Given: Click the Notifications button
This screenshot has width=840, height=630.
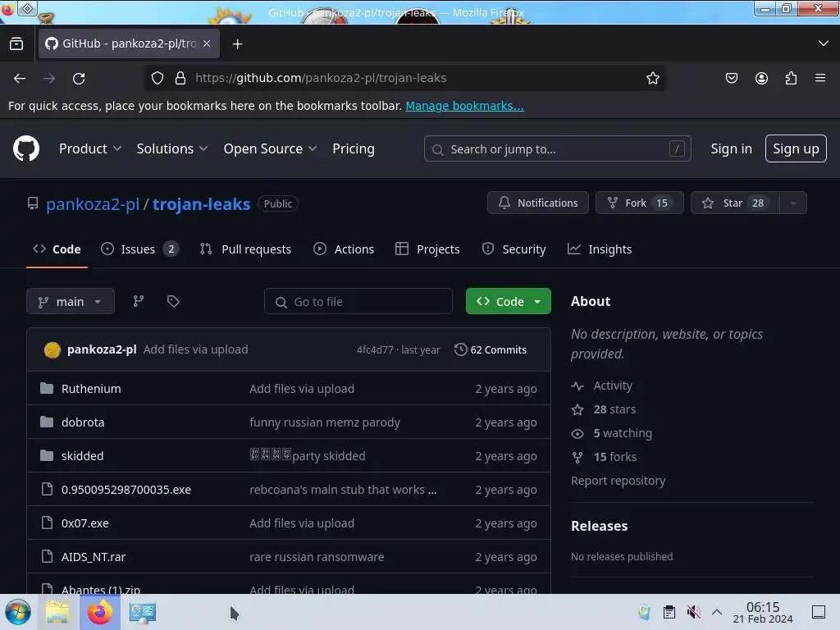Looking at the screenshot, I should point(538,203).
